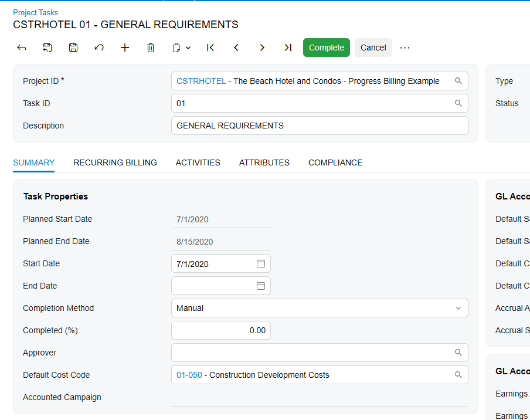The height and width of the screenshot is (420, 530).
Task: Open the End Date calendar picker
Action: [260, 286]
